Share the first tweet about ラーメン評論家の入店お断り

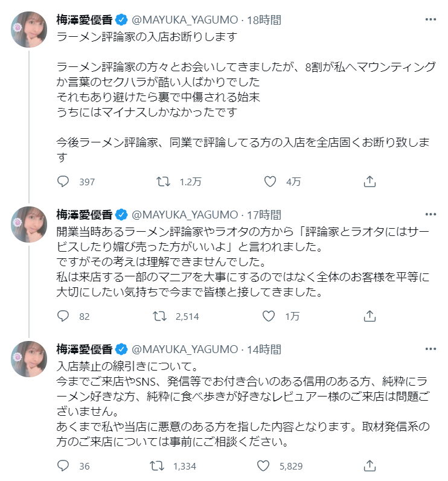pyautogui.click(x=370, y=182)
